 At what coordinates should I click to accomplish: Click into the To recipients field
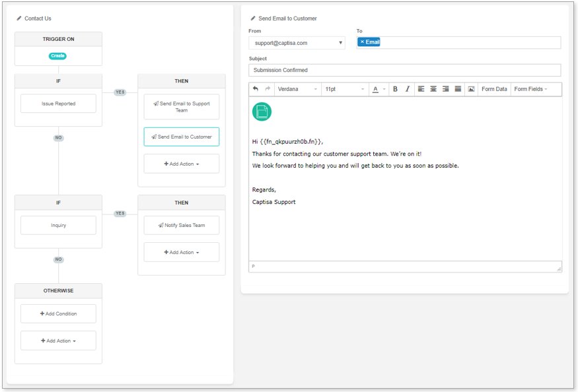(x=458, y=42)
